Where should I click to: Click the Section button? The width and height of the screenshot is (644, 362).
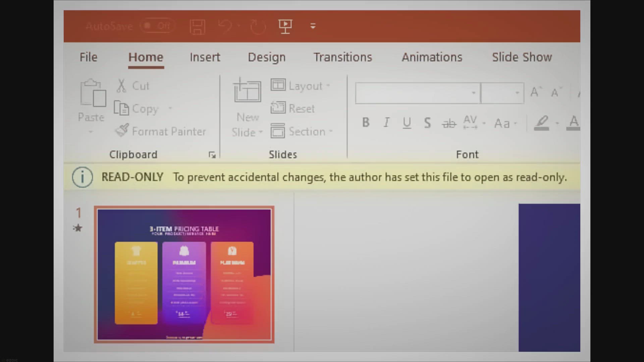pyautogui.click(x=301, y=131)
